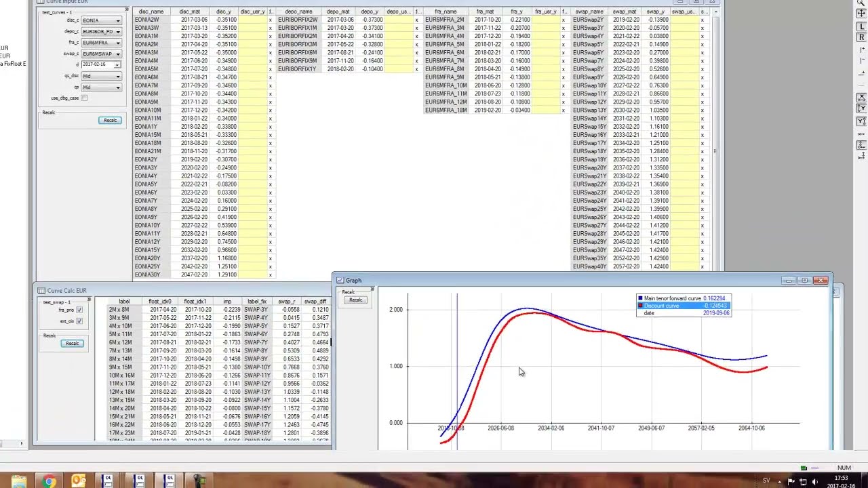This screenshot has width=868, height=488.
Task: Click the depo_name column header
Action: tap(298, 12)
